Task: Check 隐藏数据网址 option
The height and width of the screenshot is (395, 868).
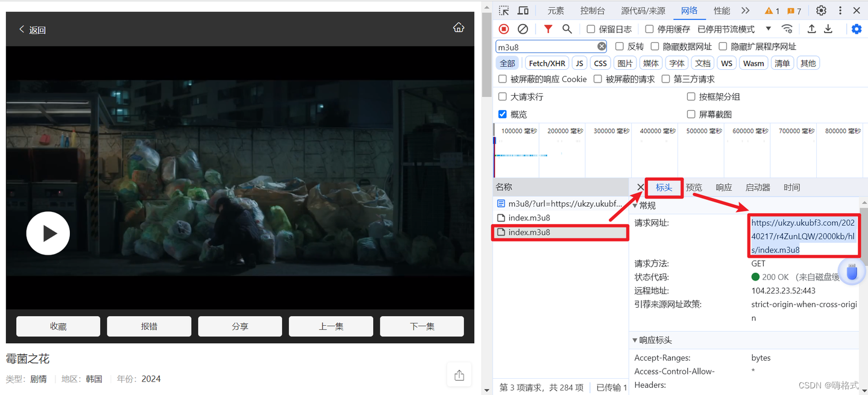Action: point(655,46)
